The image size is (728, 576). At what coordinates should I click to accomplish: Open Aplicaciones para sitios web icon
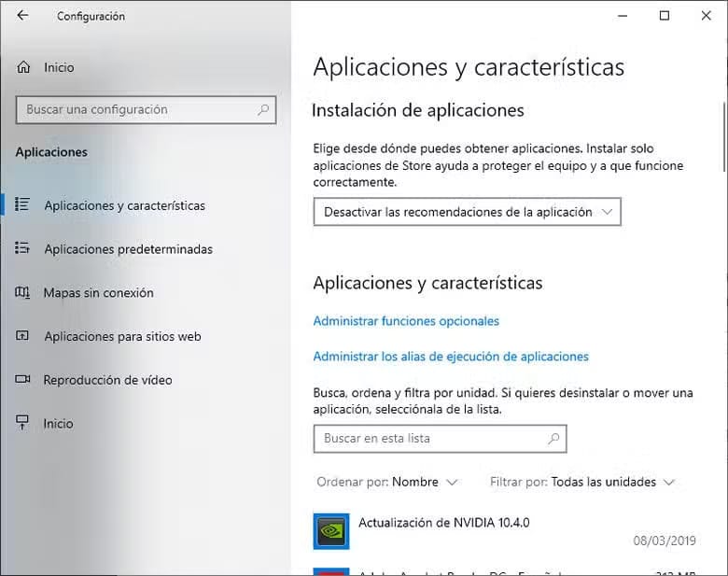tap(22, 335)
